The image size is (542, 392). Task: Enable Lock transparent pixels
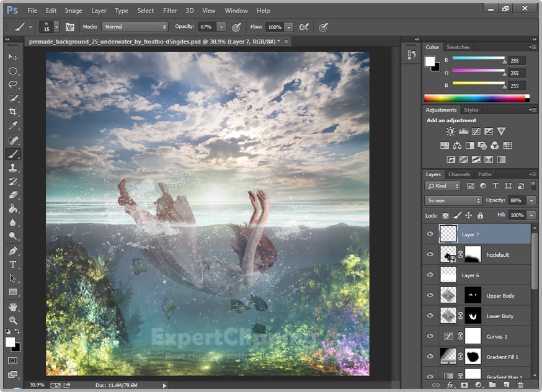click(x=445, y=215)
